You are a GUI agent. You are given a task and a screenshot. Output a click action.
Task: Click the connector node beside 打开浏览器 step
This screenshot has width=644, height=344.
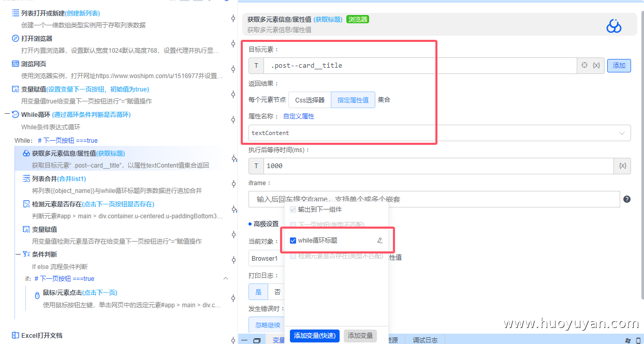pos(233,43)
